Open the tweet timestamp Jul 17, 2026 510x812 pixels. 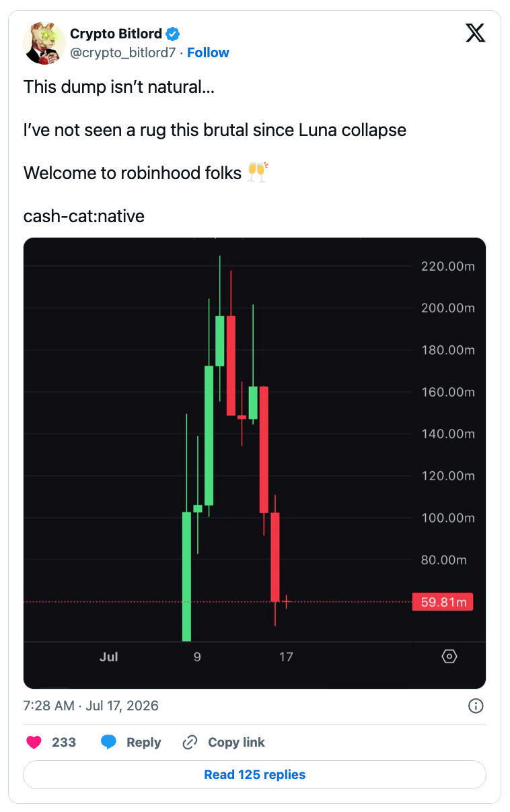point(91,706)
